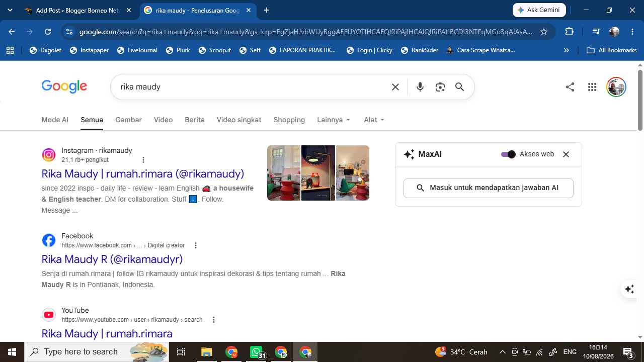Click the magnifier search button
The image size is (644, 362).
[x=459, y=87]
